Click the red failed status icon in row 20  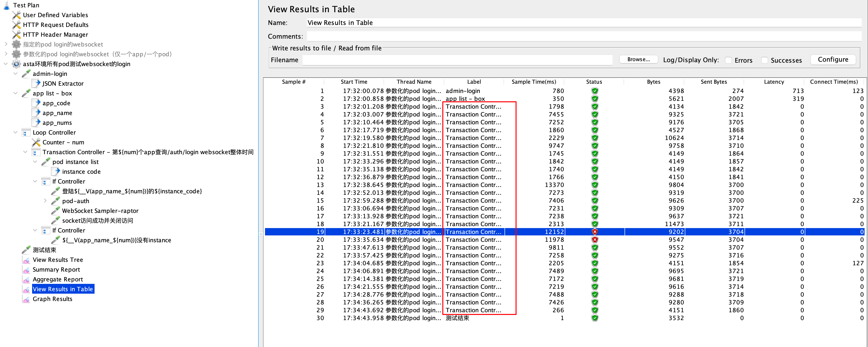pyautogui.click(x=595, y=240)
